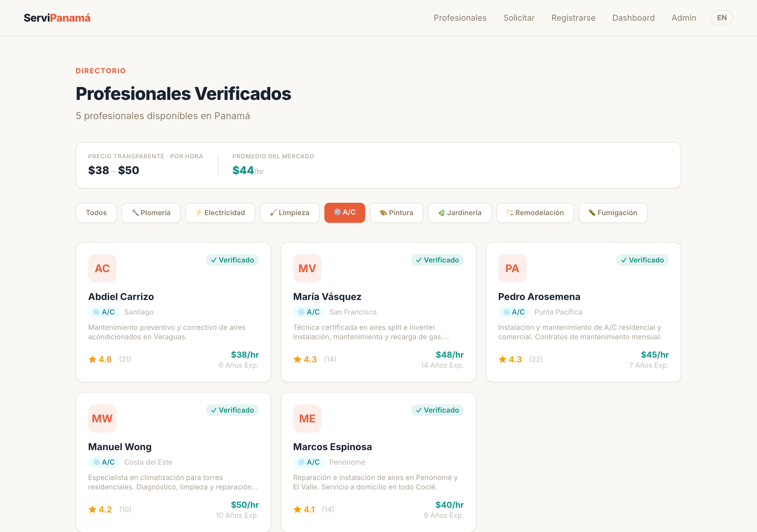Click '5 profesionales disponibles en Panamá' text
Screen dimensions: 757x532
point(163,116)
